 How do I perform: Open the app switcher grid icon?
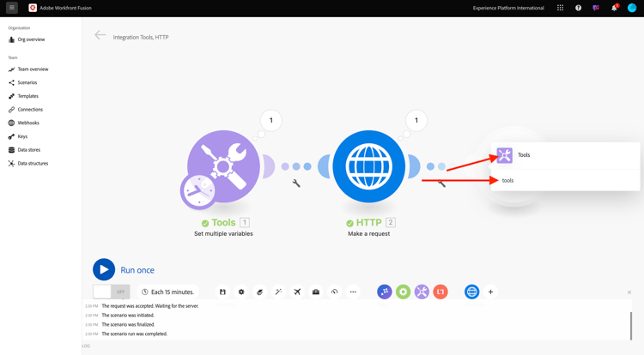coord(560,8)
